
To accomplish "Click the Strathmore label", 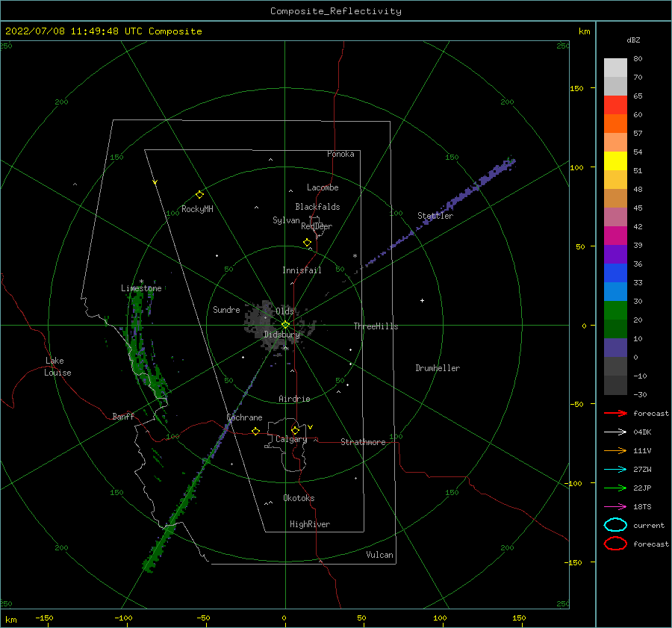I will click(363, 442).
